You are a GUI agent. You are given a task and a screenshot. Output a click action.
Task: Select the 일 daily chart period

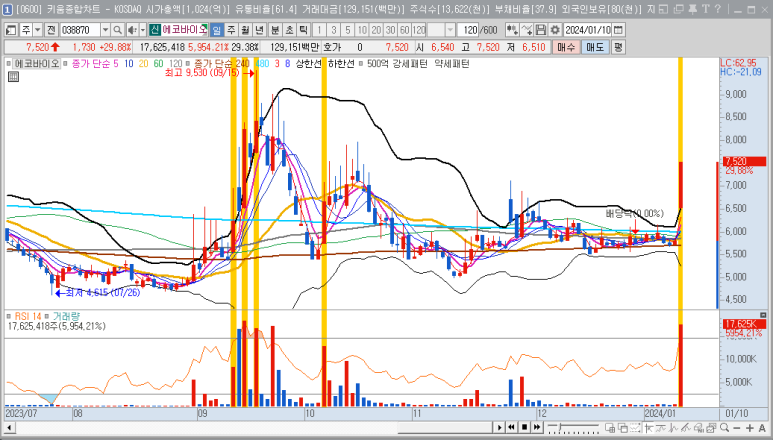tap(216, 30)
